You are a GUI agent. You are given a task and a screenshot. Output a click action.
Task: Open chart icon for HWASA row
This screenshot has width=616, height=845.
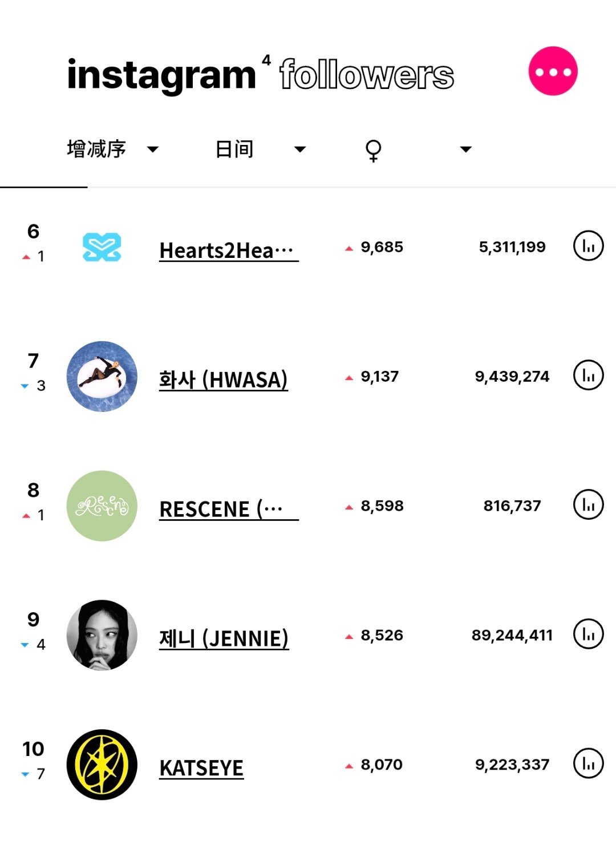pyautogui.click(x=588, y=375)
